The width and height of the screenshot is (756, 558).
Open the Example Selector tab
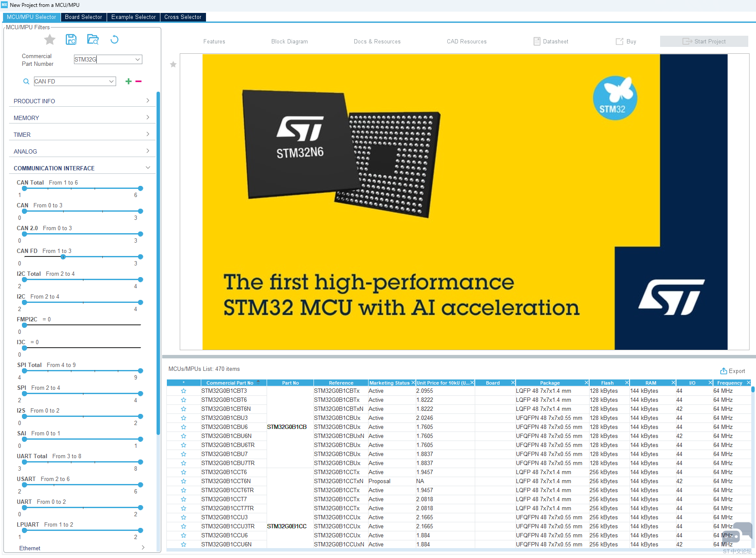tap(133, 17)
